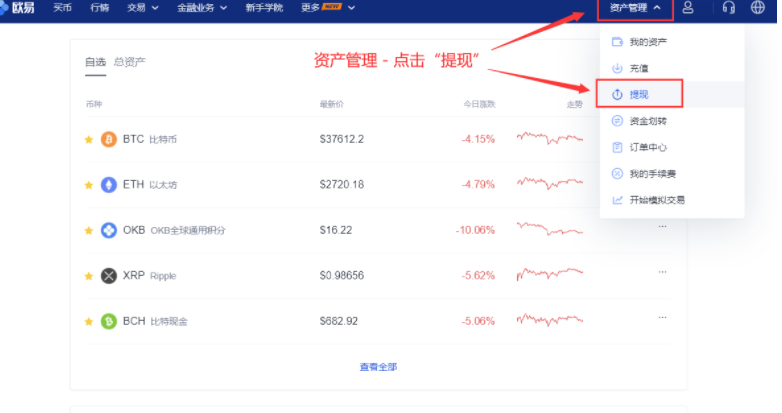Viewport: 782px width, 413px height.
Task: Collapse the 资产管理 dropdown
Action: [635, 8]
